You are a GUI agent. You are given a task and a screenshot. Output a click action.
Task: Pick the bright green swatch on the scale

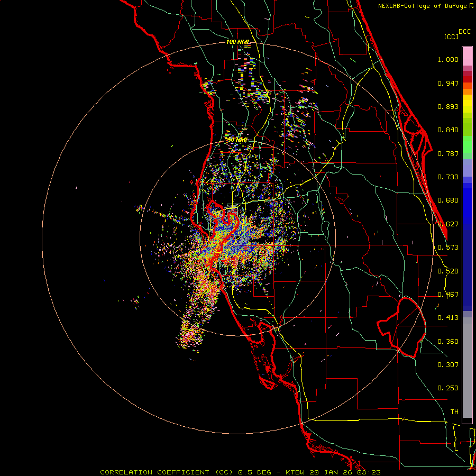point(467,144)
